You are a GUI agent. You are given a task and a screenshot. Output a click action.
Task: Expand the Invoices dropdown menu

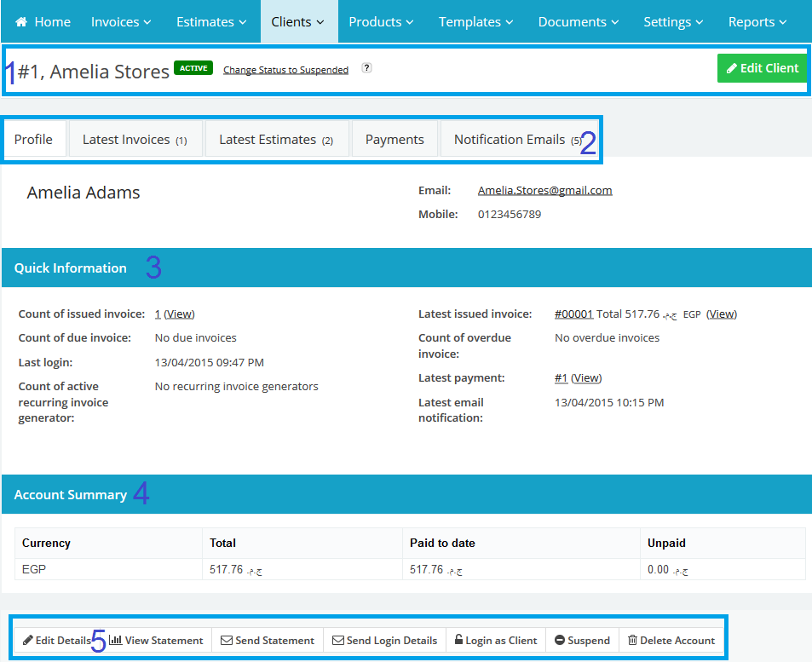[x=121, y=22]
